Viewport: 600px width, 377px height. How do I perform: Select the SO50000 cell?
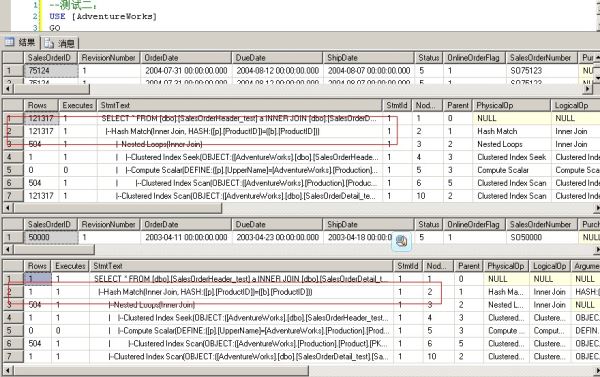(x=541, y=237)
